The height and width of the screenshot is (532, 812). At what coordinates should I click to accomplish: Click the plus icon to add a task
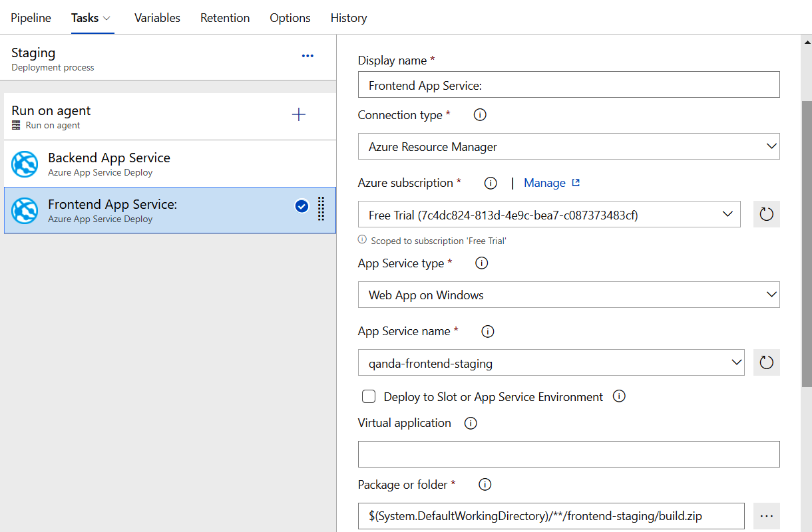(299, 114)
